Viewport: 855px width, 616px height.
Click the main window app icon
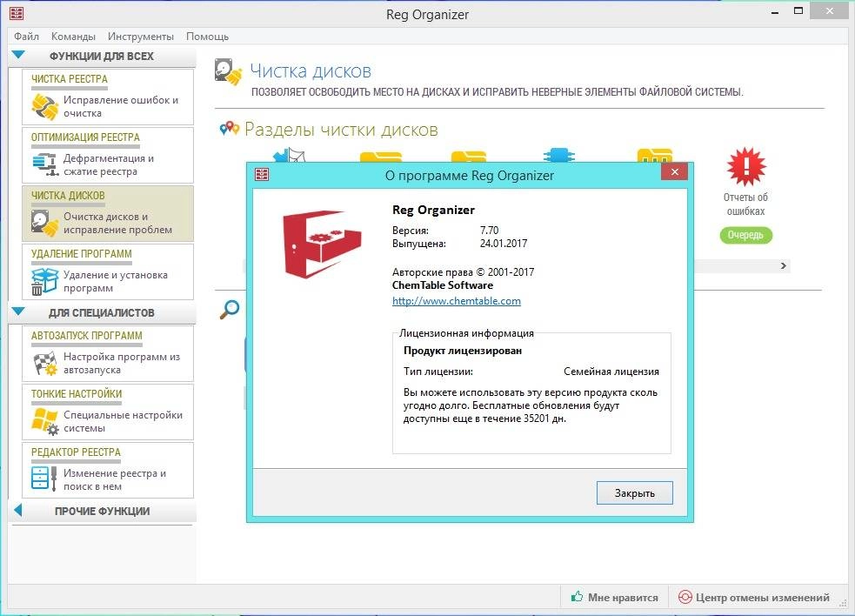pos(17,13)
